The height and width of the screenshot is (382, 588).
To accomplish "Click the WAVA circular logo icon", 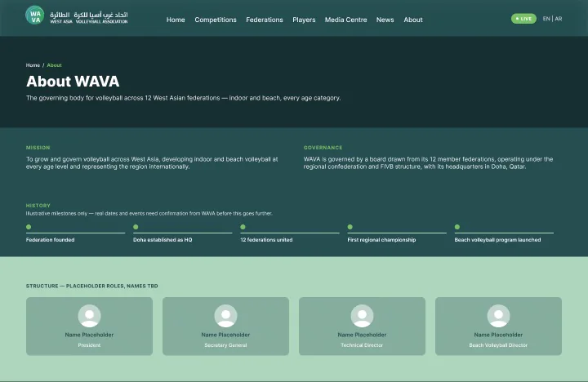I will point(35,15).
